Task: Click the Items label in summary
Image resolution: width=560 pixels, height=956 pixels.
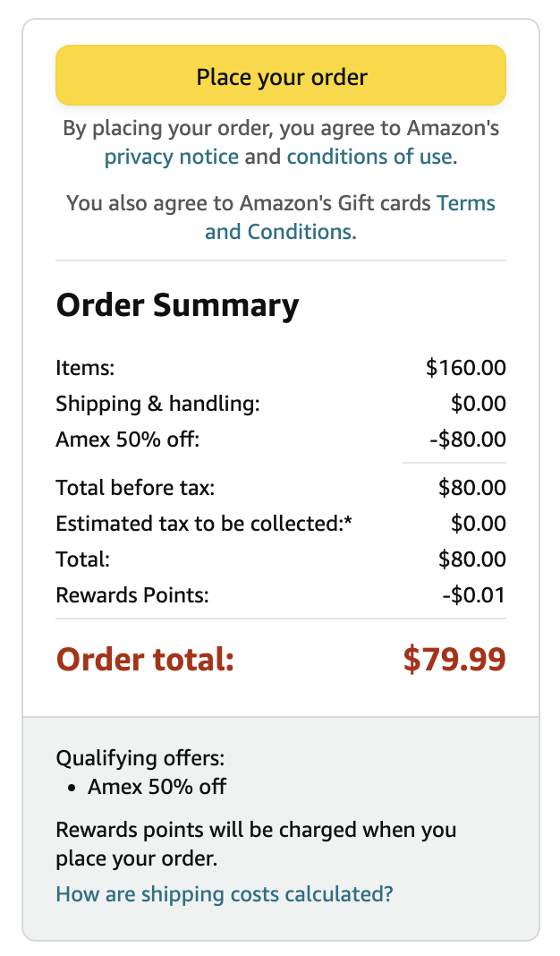Action: click(85, 367)
